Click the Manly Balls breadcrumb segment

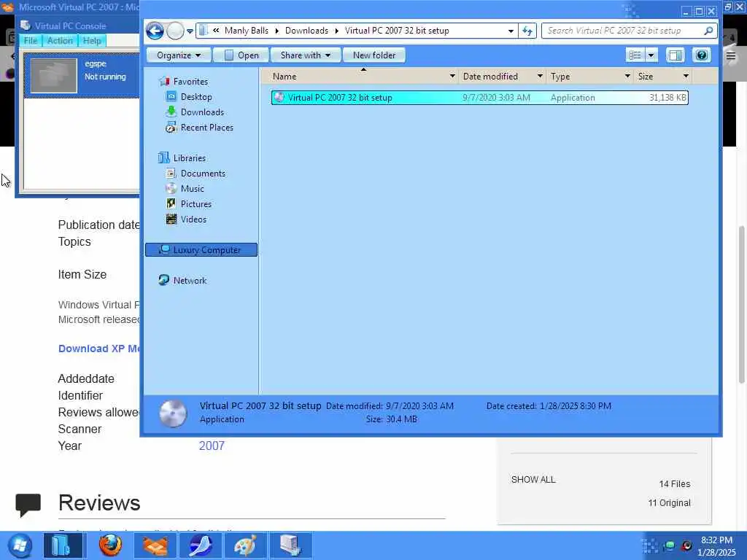coord(247,31)
